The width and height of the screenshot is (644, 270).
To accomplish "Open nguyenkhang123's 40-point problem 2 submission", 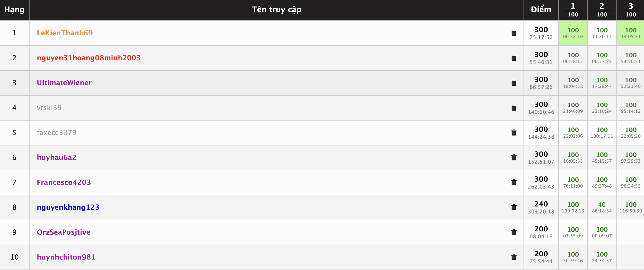I will (x=602, y=204).
